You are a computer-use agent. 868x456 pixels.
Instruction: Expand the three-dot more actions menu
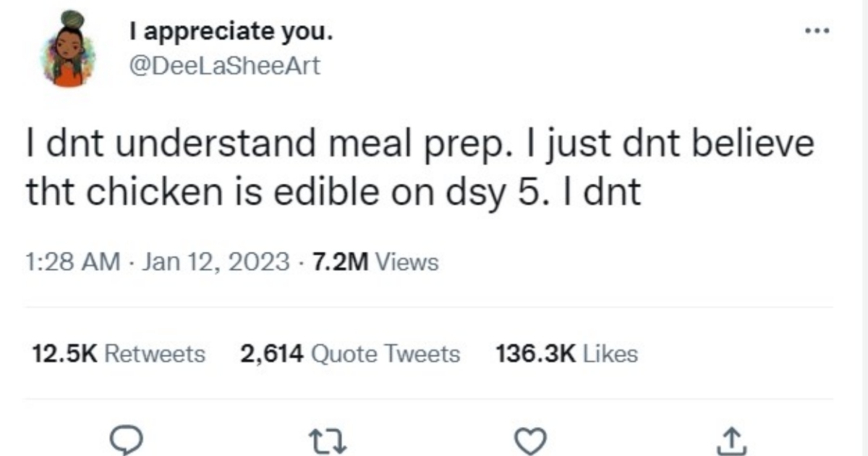tap(818, 29)
